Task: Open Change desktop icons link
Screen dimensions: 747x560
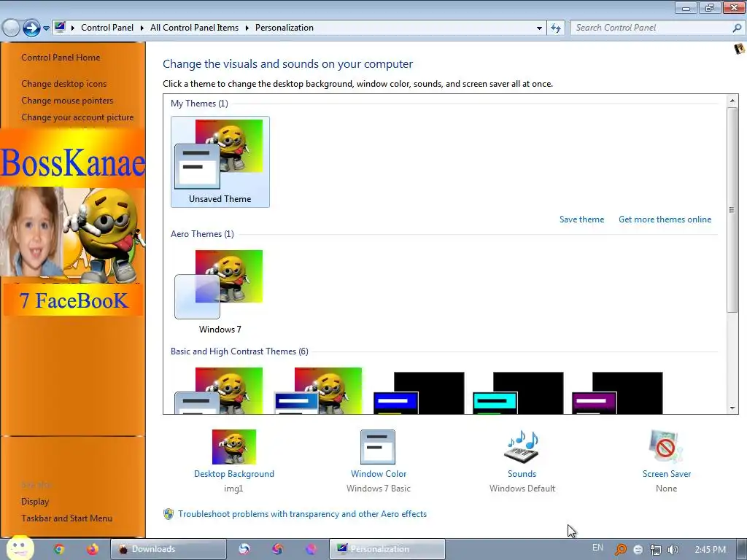Action: 64,84
